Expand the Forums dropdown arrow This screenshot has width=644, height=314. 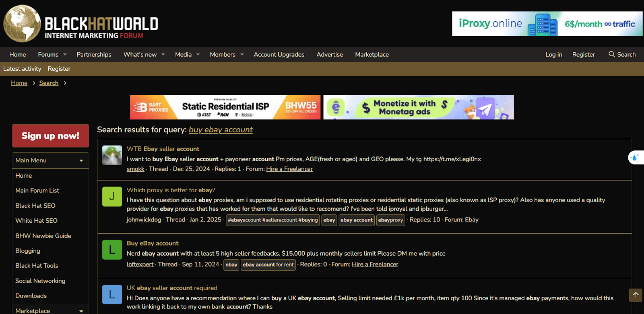65,55
